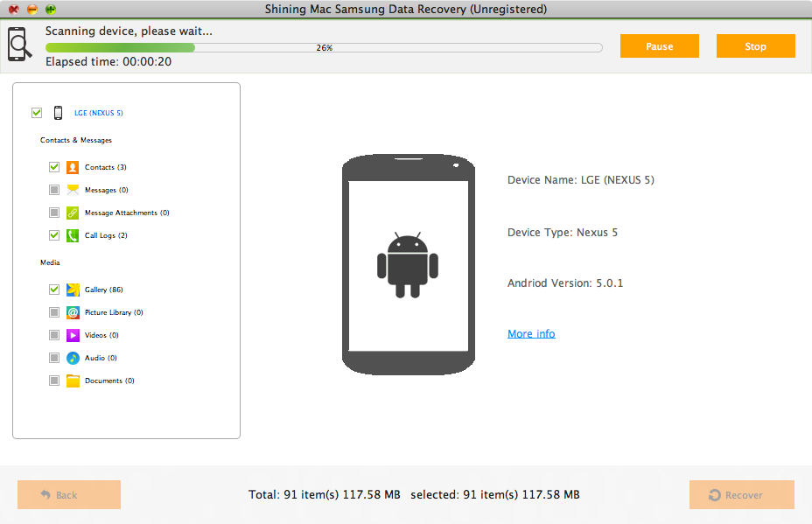Click the window title Shining Mac Samsung Data Recovery
The width and height of the screenshot is (812, 524).
pos(406,10)
